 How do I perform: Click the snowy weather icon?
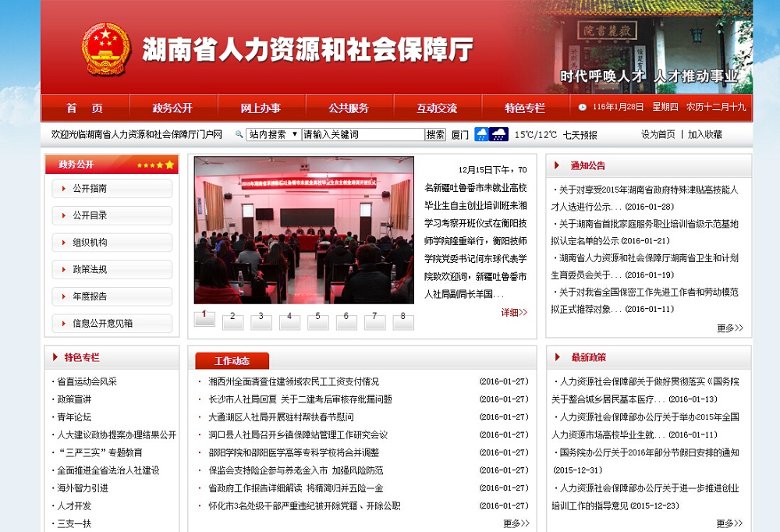pyautogui.click(x=499, y=134)
